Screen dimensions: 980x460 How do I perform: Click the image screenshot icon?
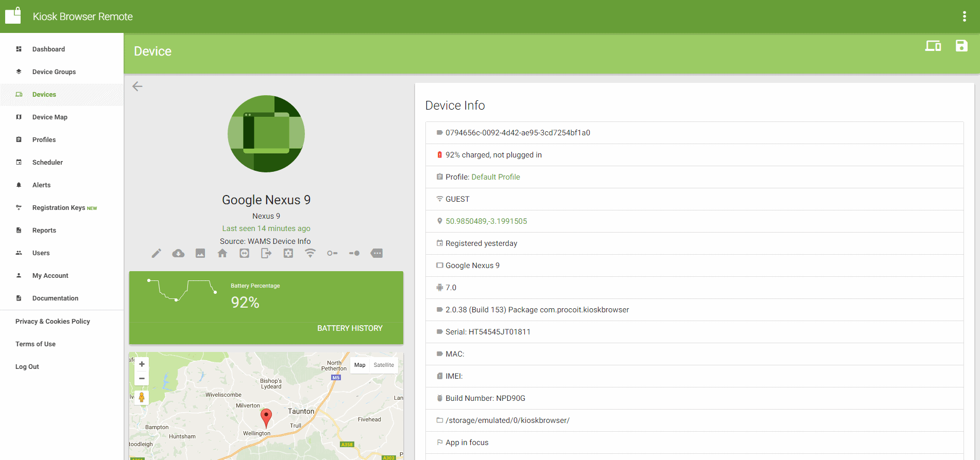tap(200, 253)
